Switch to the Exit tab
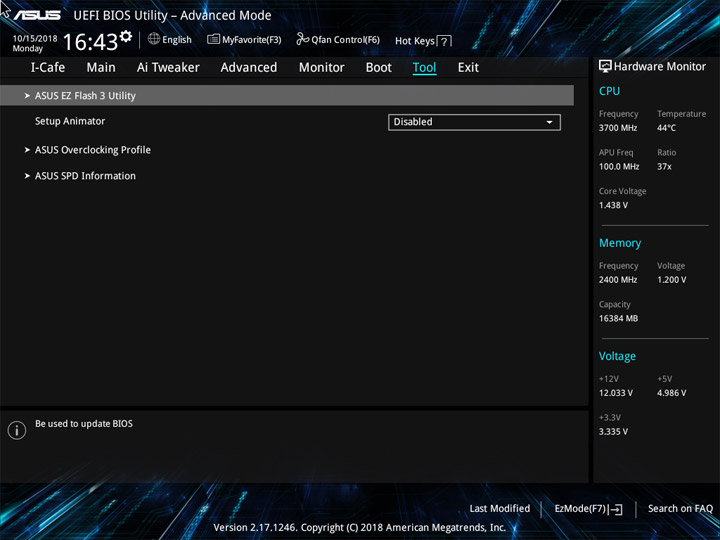The height and width of the screenshot is (540, 720). point(468,68)
